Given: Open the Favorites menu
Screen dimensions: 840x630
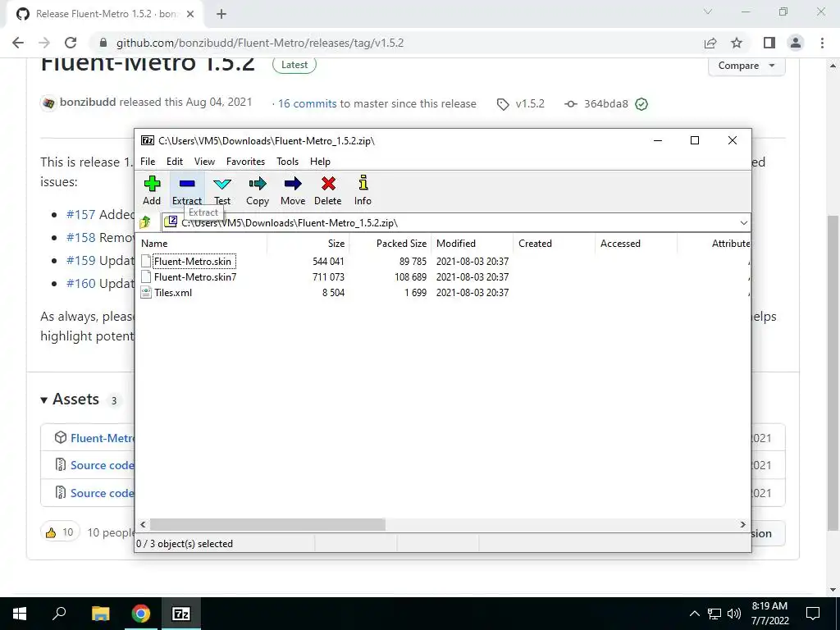Looking at the screenshot, I should [245, 162].
